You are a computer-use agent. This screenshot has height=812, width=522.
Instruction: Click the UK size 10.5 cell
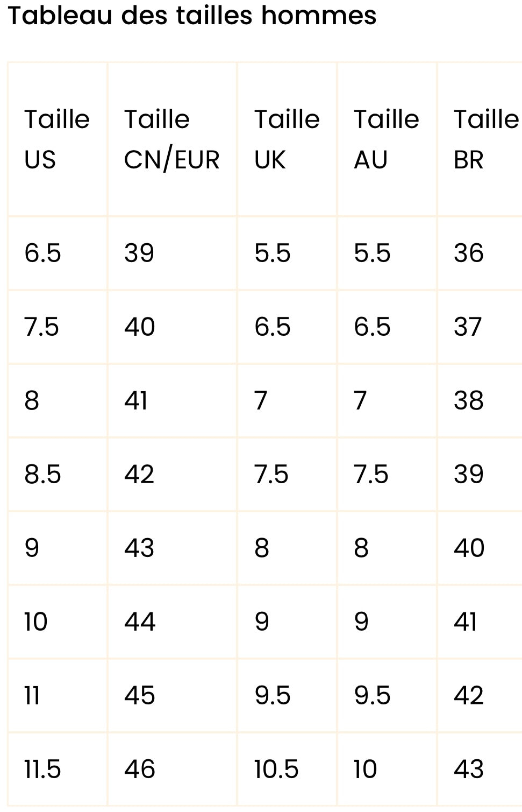(287, 769)
